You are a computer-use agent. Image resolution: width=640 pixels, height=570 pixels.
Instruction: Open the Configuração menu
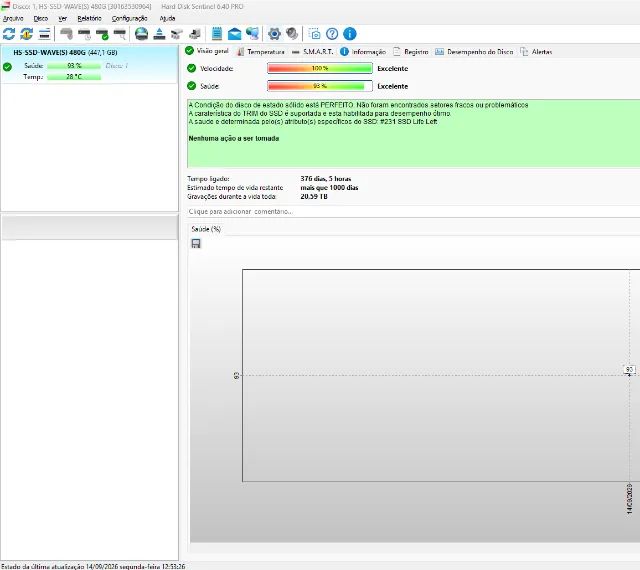coord(129,18)
